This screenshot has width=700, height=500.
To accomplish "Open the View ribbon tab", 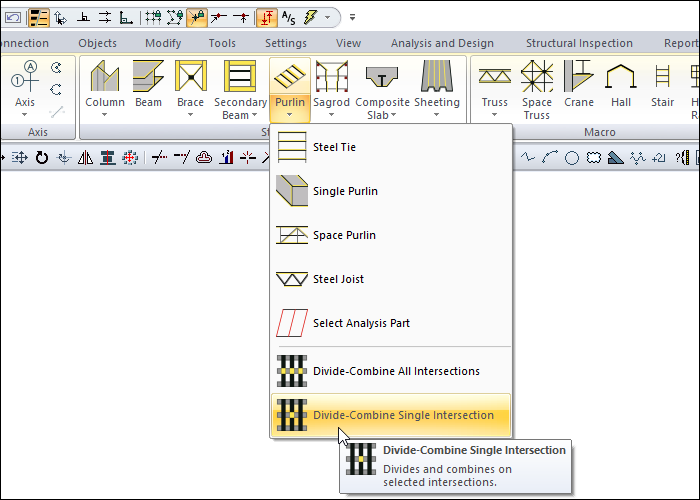I will 348,43.
